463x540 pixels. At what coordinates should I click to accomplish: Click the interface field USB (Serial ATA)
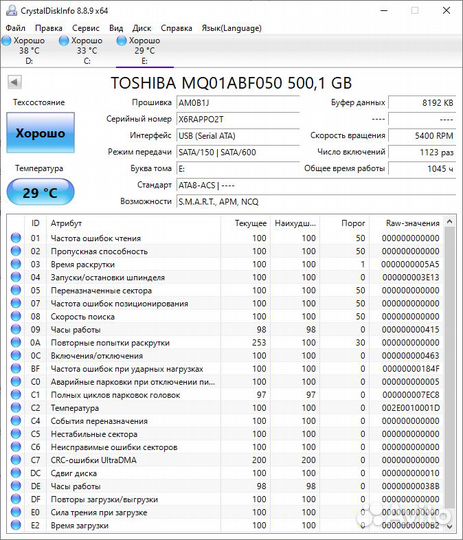click(x=238, y=136)
